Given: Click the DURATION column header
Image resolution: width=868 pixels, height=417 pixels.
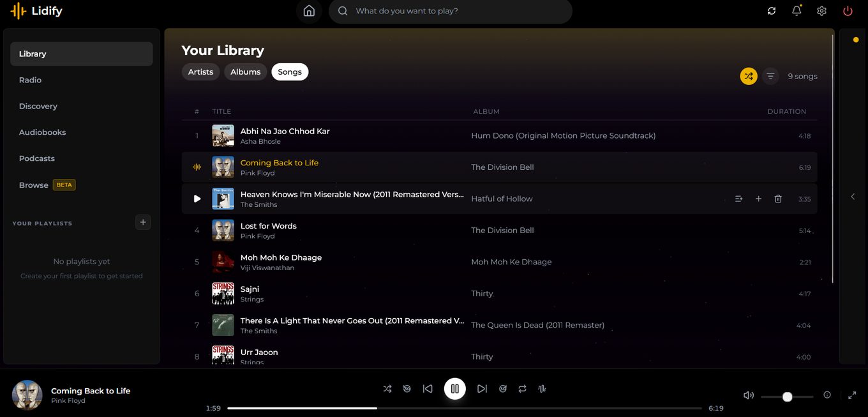Looking at the screenshot, I should pos(786,111).
